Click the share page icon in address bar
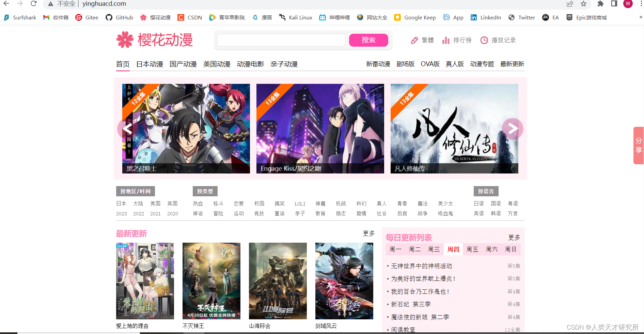The image size is (644, 334). point(570,4)
